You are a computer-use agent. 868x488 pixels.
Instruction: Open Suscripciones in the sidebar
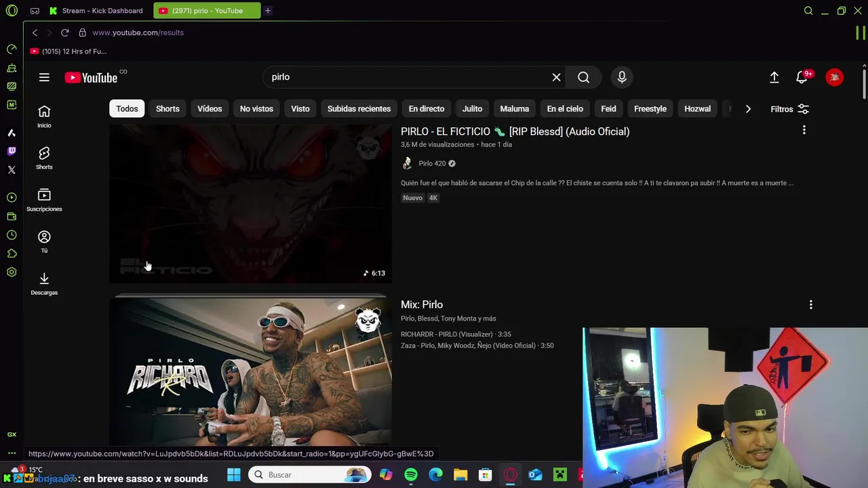coord(44,201)
